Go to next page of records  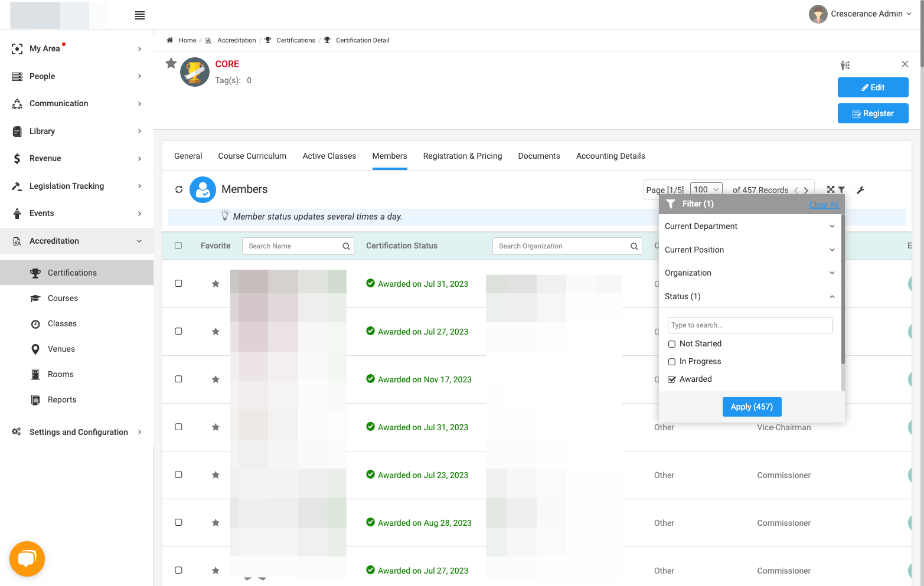pyautogui.click(x=806, y=190)
